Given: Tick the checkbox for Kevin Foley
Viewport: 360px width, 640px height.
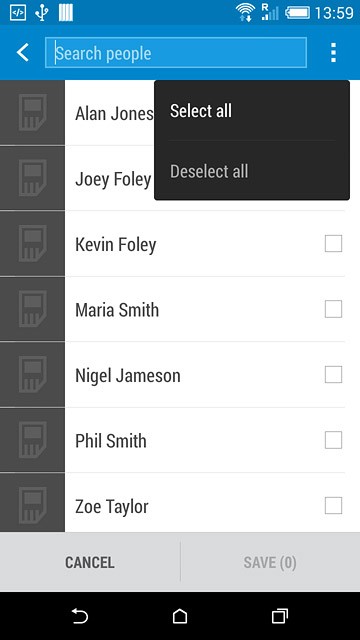Looking at the screenshot, I should pyautogui.click(x=333, y=244).
